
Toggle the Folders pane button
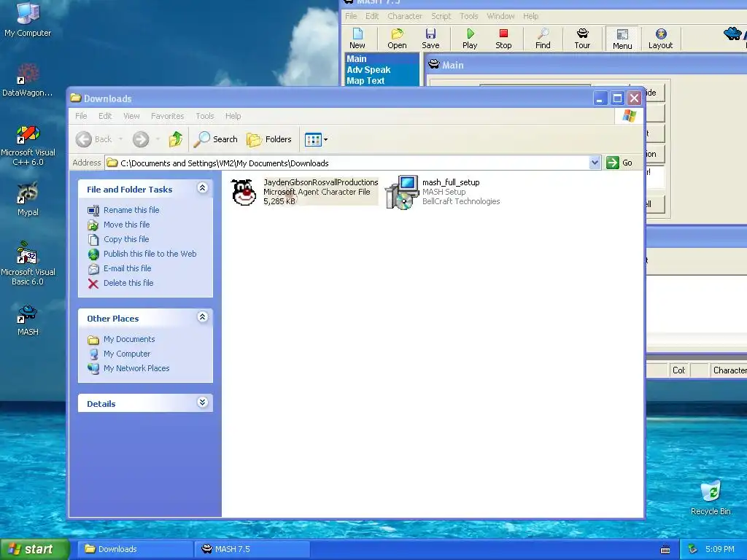(269, 139)
